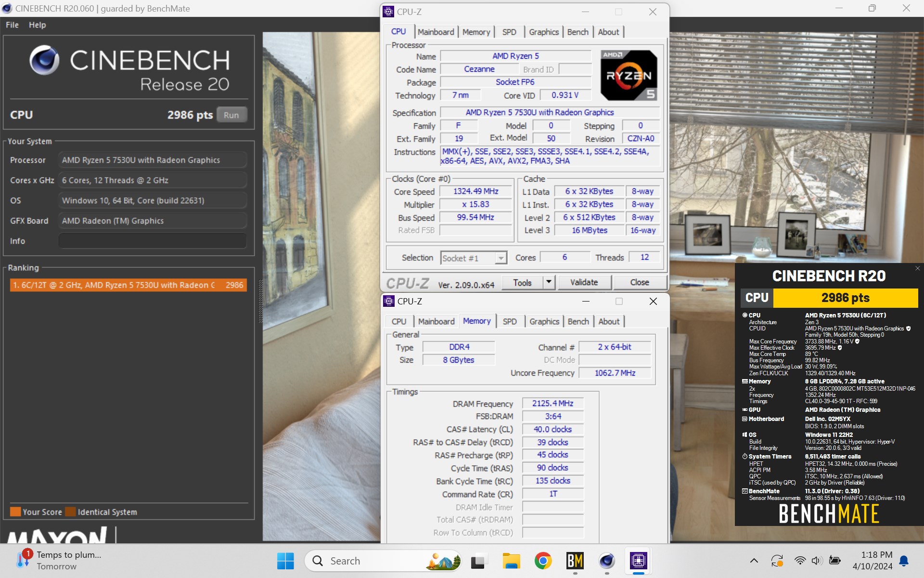Switch to Memory tab in upper CPU-Z window
Viewport: 924px width, 578px height.
tap(476, 32)
